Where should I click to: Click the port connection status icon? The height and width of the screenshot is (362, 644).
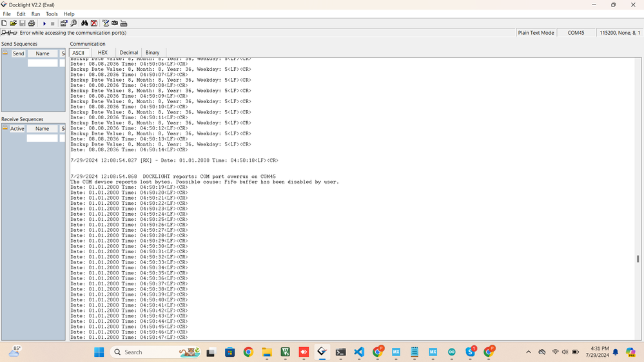[9, 33]
